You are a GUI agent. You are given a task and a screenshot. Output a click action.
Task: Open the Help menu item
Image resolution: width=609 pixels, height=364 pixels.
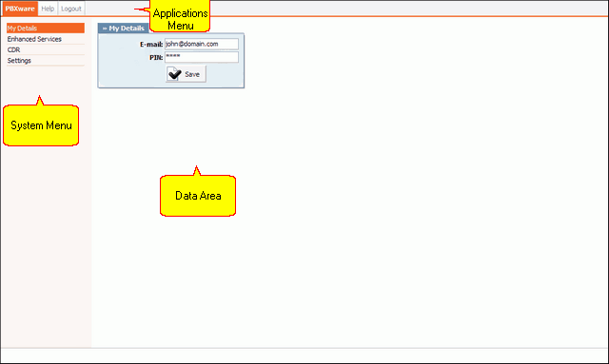(x=48, y=9)
